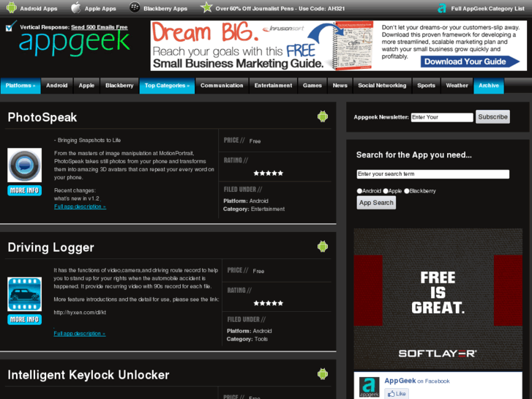532x399 pixels.
Task: Click the green star icon beside Journalist Pens offer
Action: [206, 7]
